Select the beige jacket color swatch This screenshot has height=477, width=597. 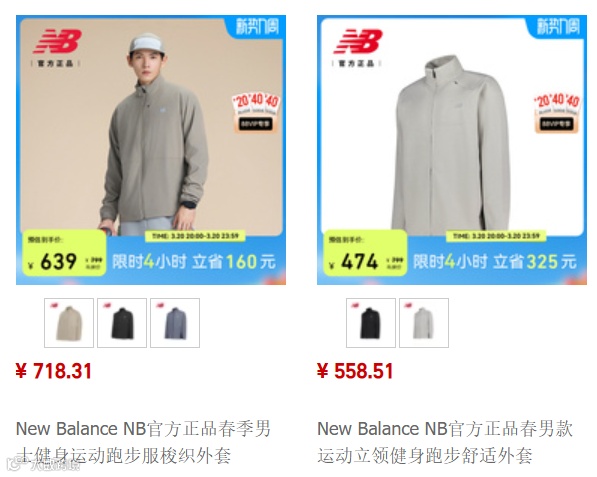click(69, 323)
